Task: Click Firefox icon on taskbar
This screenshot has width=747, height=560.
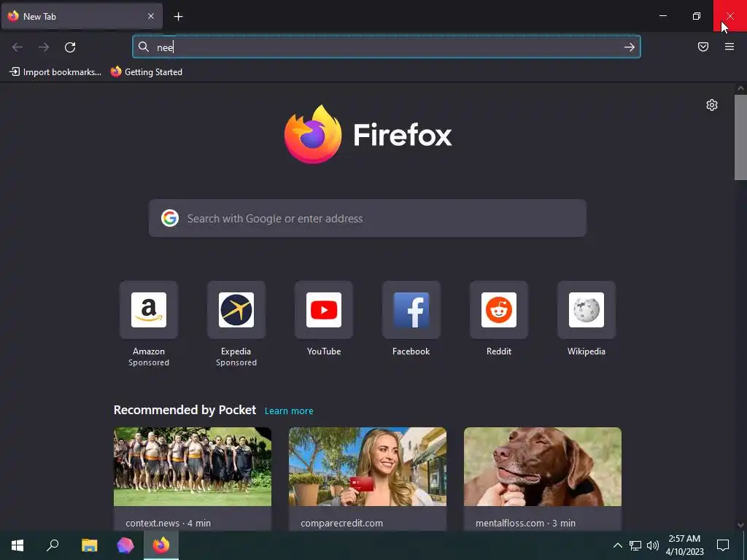Action: click(161, 545)
